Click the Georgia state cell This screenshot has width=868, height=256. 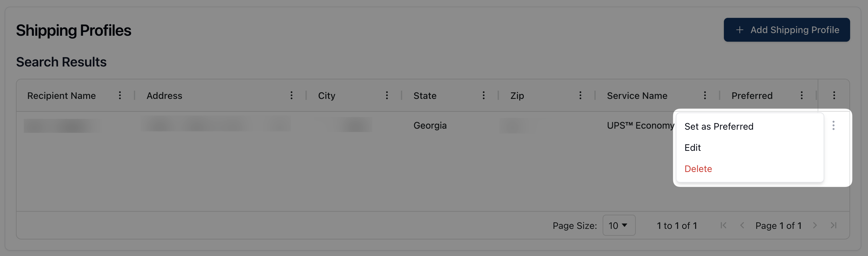[x=430, y=125]
